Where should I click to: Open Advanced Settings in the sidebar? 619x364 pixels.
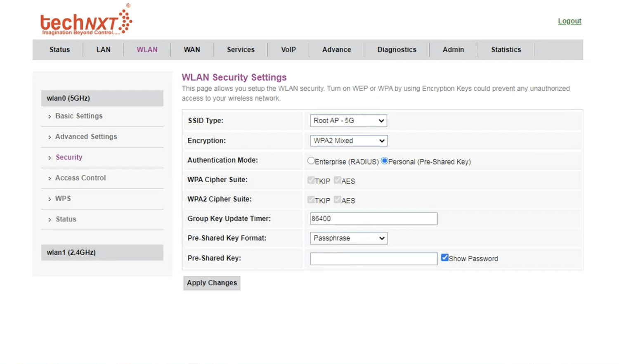pos(86,137)
